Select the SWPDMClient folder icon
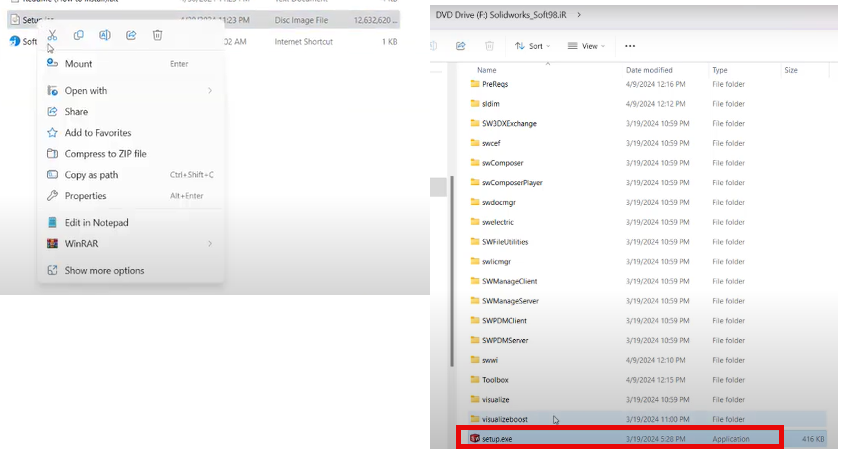This screenshot has height=449, width=847. pyautogui.click(x=475, y=320)
